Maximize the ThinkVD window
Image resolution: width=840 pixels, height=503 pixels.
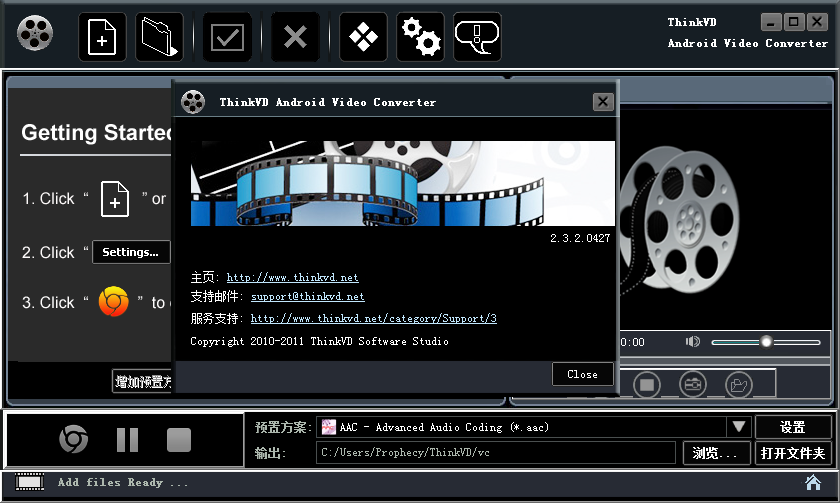tap(794, 22)
